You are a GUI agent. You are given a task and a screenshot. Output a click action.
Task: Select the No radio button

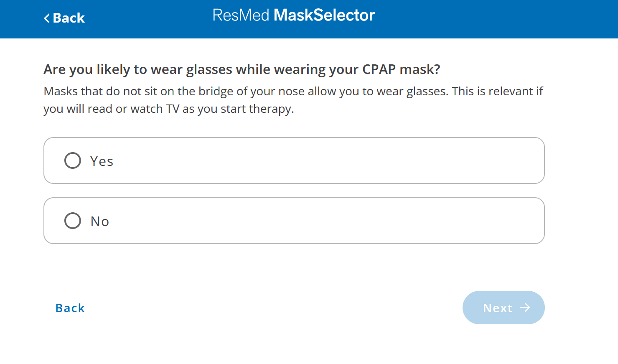click(72, 221)
